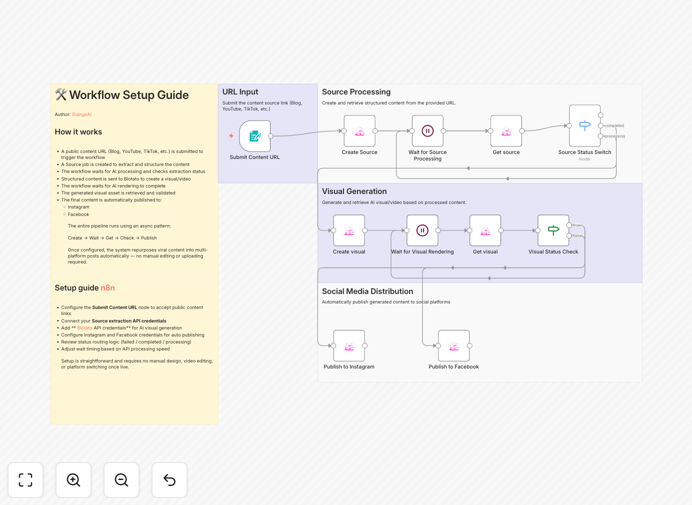The image size is (692, 505).
Task: Click the Create visual output connector
Action: tap(365, 230)
